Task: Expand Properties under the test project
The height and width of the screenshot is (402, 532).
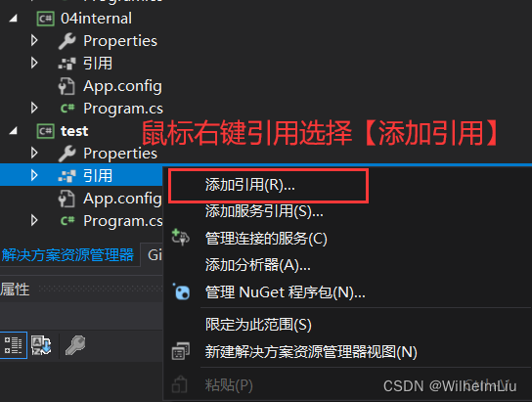Action: click(34, 153)
